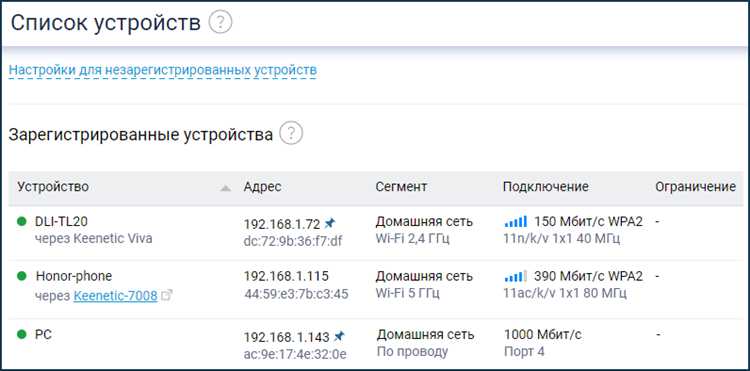Sort by Устройство column header
The width and height of the screenshot is (750, 371).
tap(53, 186)
